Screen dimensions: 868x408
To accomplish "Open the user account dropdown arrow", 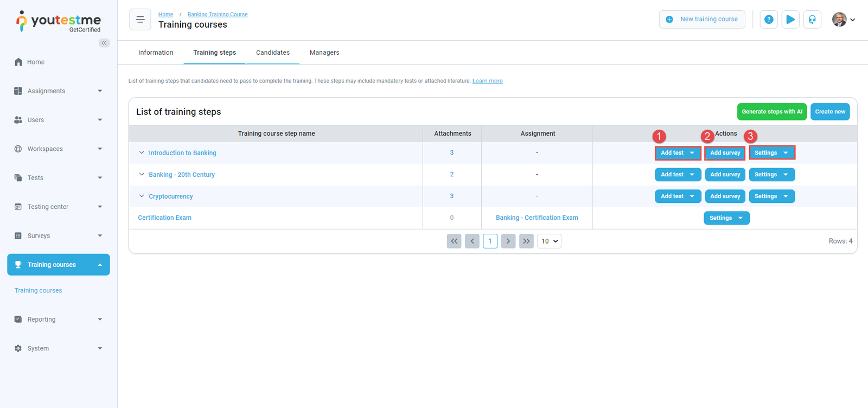I will pos(853,20).
